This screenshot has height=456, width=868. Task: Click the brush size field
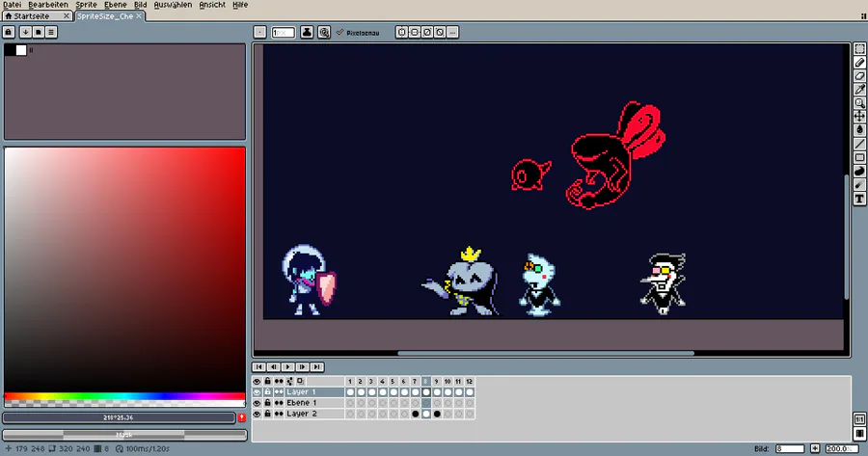coord(283,32)
